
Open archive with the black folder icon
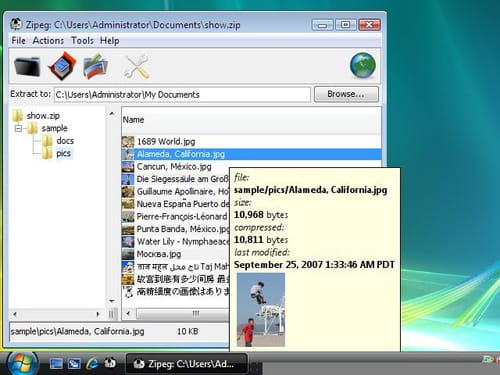pos(27,66)
